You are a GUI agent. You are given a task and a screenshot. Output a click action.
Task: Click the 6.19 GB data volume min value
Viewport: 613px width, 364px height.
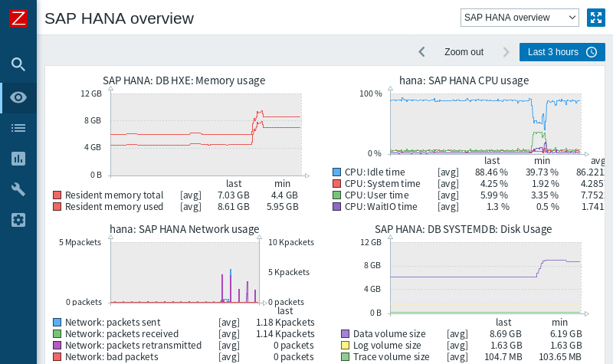[566, 334]
